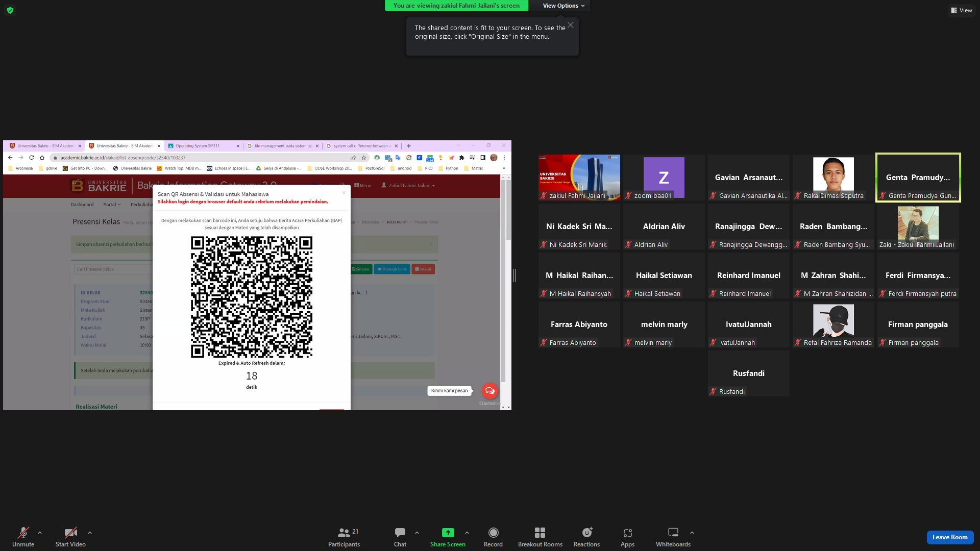Click the blue Leave Room button
Viewport: 980px width, 551px height.
click(x=950, y=537)
